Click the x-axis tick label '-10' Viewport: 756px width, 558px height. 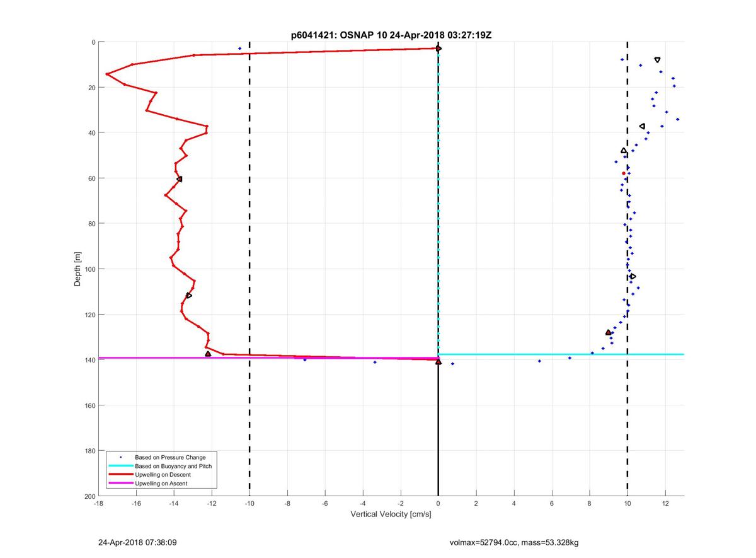coord(249,503)
